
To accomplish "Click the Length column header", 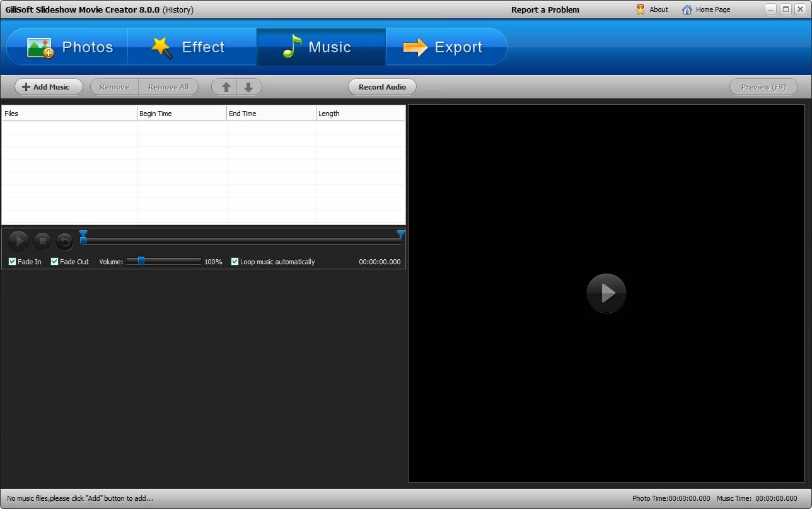I will coord(361,114).
